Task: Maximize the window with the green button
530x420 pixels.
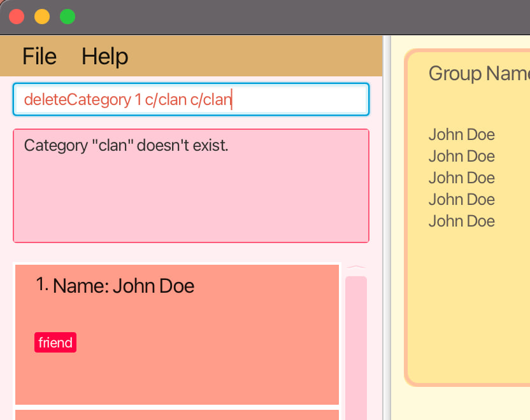Action: (x=68, y=17)
